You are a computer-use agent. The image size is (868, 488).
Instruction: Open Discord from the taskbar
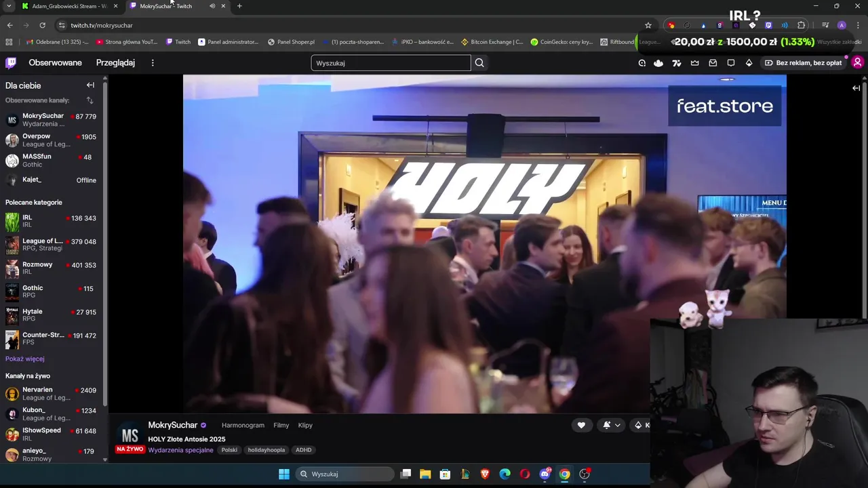click(545, 474)
